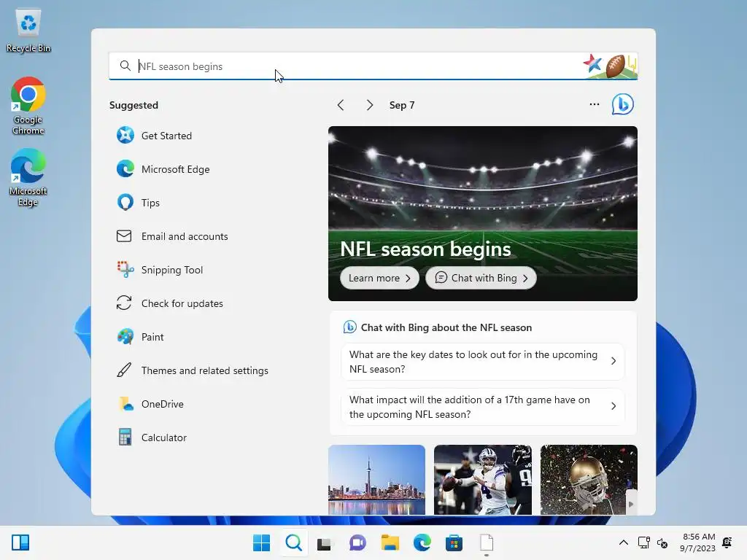This screenshot has width=747, height=560.
Task: Open the football quarterback thumbnail
Action: (x=483, y=480)
